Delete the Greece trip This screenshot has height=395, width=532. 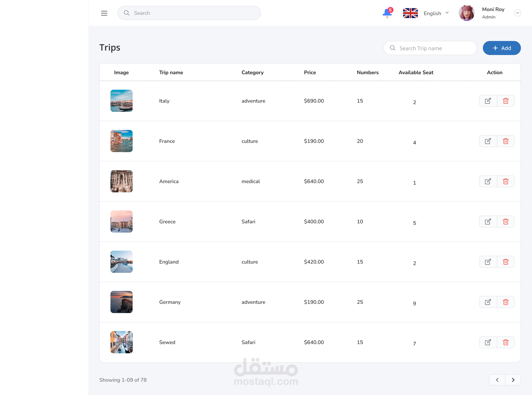[505, 222]
